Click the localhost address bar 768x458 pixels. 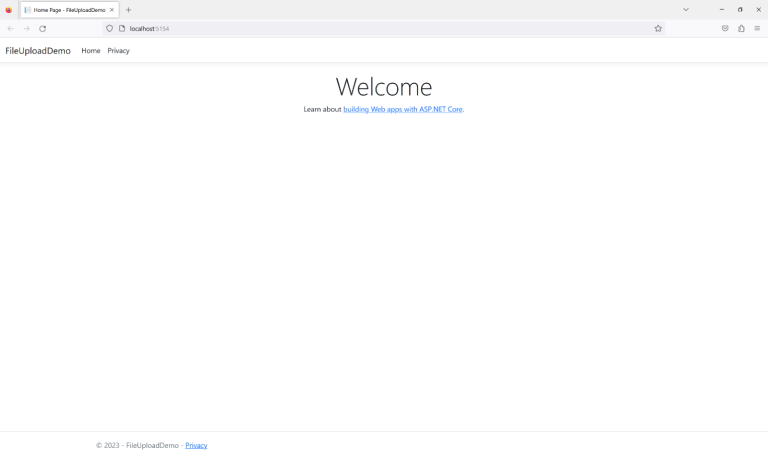pyautogui.click(x=380, y=28)
